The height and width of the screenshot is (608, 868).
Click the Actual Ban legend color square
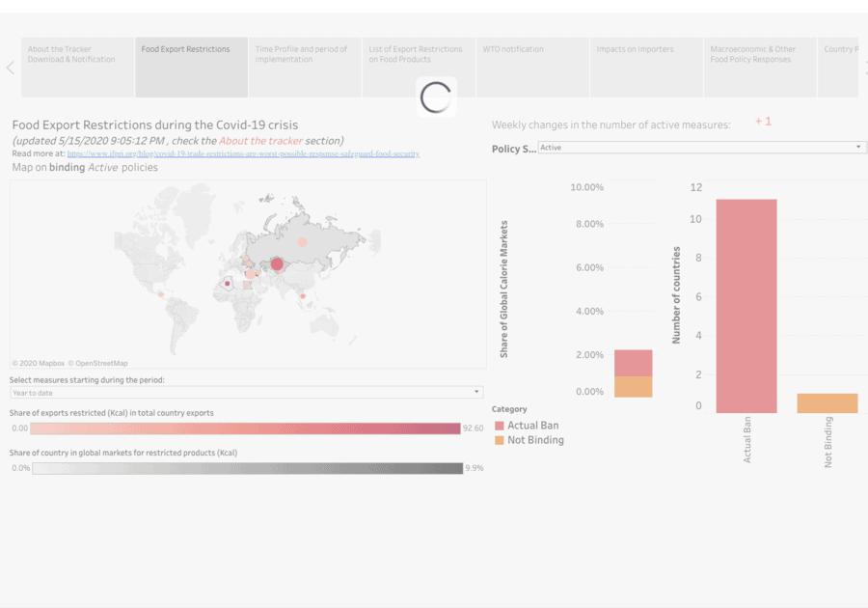500,426
